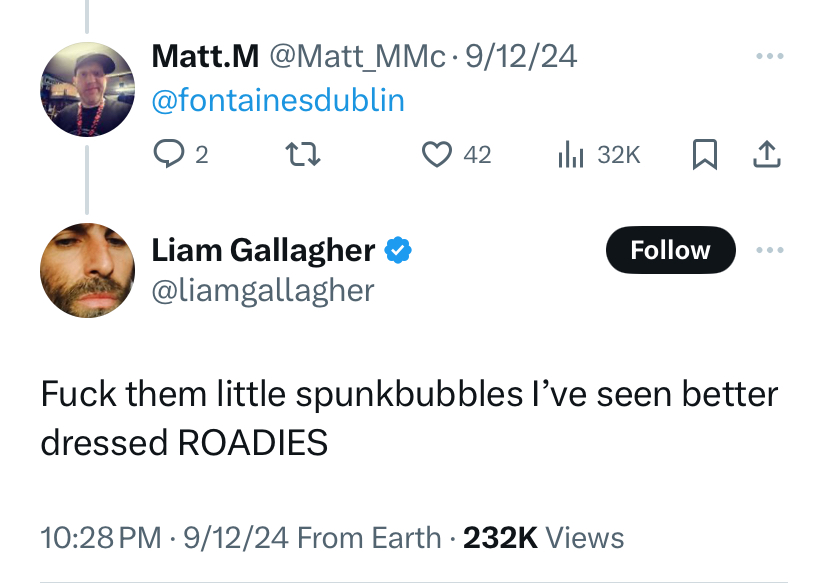This screenshot has width=828, height=584.
Task: Bookmark Matt.M's post
Action: click(x=705, y=154)
